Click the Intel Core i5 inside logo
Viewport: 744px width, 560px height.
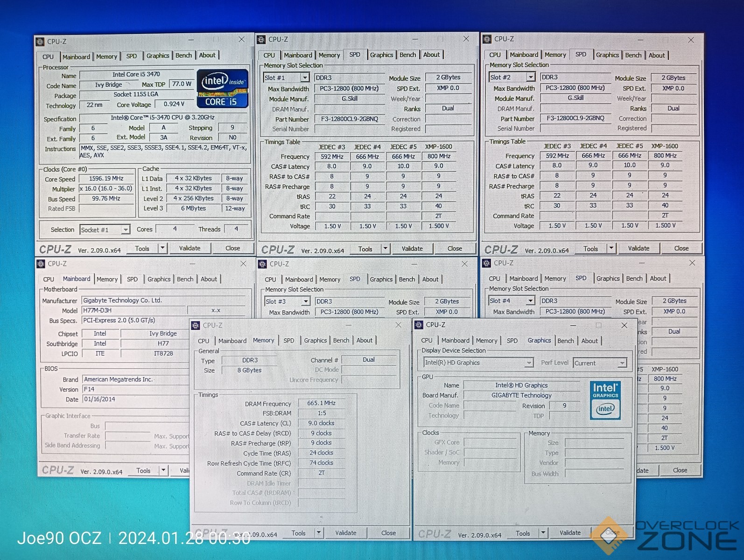coord(222,89)
